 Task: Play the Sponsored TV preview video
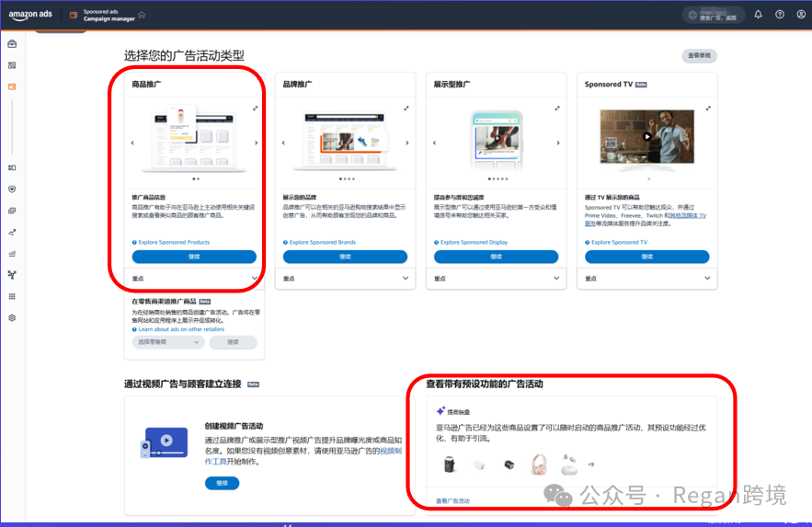click(x=646, y=137)
